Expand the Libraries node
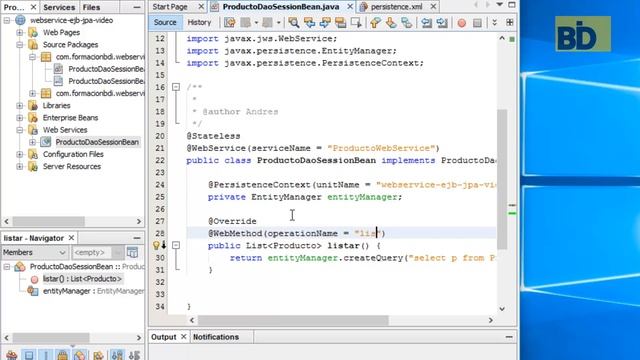Viewport: 640px width, 360px height. tap(20, 105)
